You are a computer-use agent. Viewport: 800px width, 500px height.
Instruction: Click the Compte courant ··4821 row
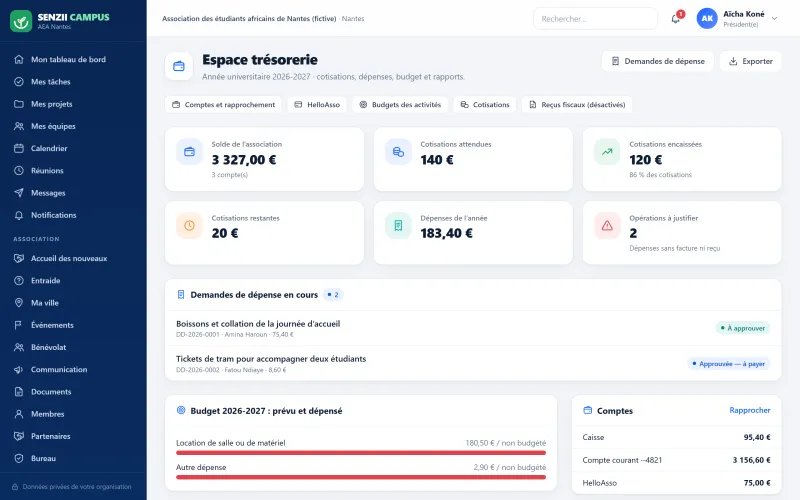pos(676,460)
